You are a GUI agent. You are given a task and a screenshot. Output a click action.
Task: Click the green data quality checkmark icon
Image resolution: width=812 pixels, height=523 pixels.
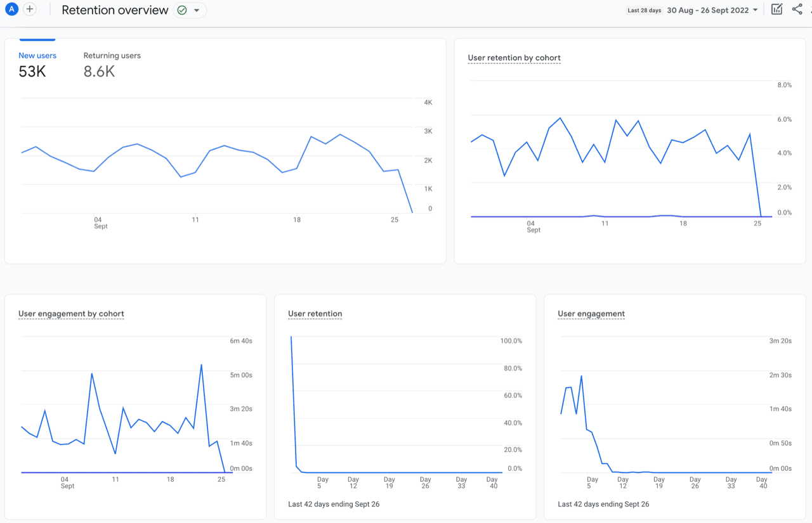pos(182,10)
